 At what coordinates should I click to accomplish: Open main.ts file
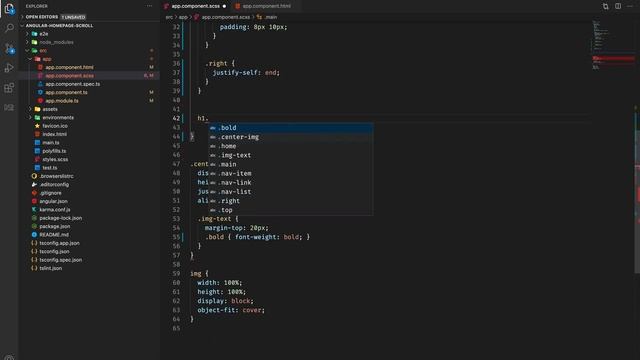51,142
